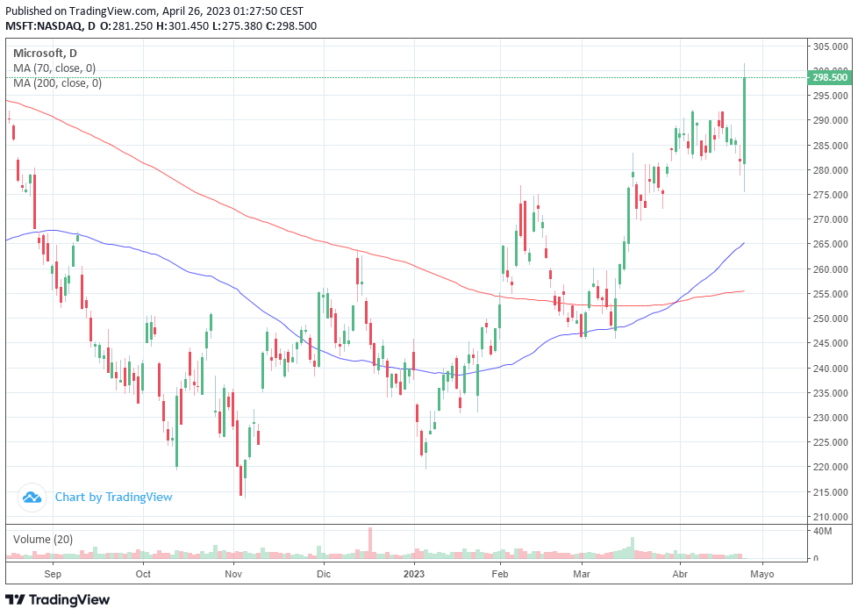Click the 230.000 price axis label
The height and width of the screenshot is (616, 858).
click(x=830, y=418)
